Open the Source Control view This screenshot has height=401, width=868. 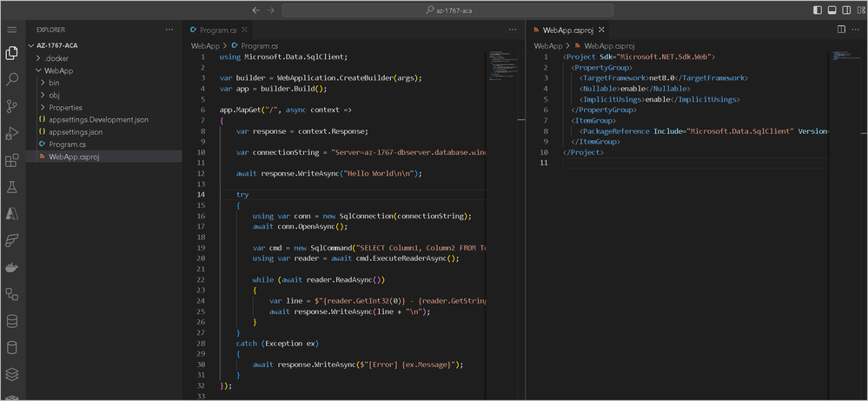tap(12, 106)
